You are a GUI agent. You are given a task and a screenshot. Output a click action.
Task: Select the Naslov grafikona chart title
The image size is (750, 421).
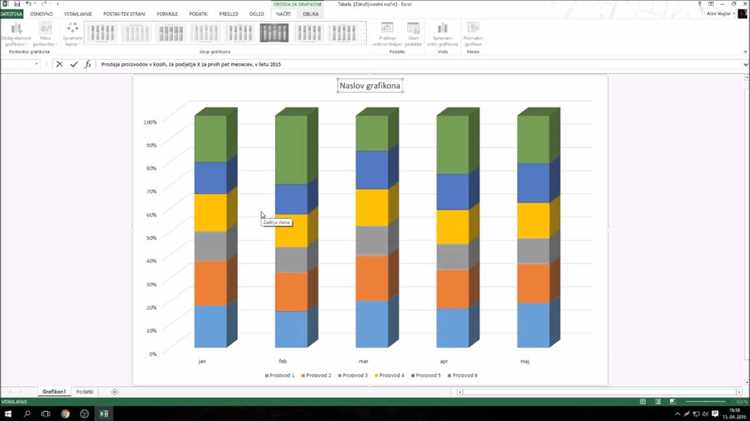pyautogui.click(x=370, y=86)
